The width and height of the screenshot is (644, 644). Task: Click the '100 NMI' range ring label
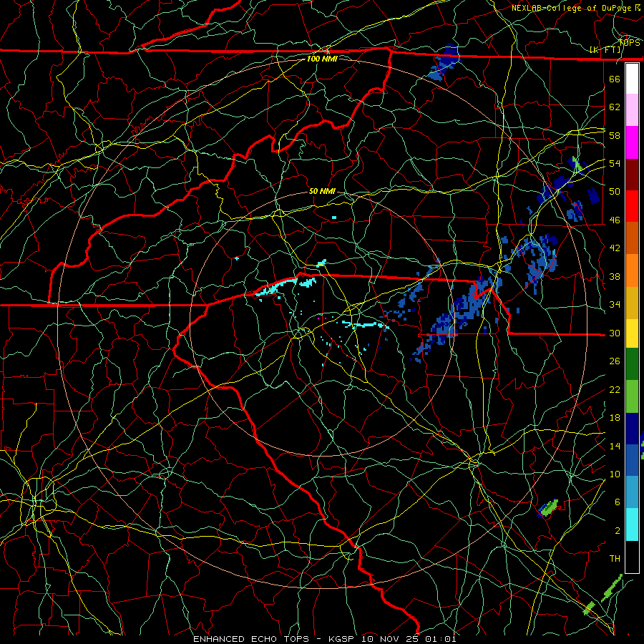322,59
